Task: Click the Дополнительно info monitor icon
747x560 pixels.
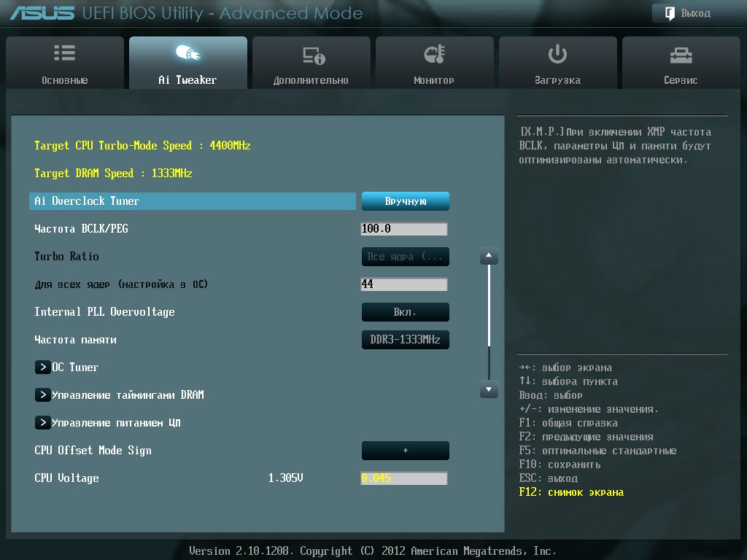Action: coord(314,55)
